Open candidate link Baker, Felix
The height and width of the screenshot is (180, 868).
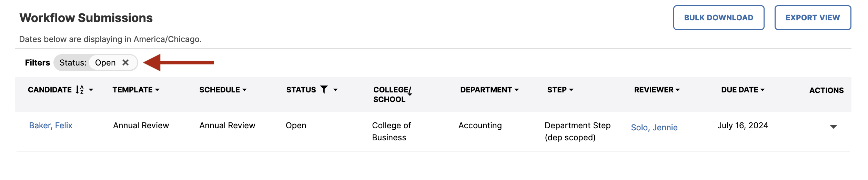click(51, 126)
